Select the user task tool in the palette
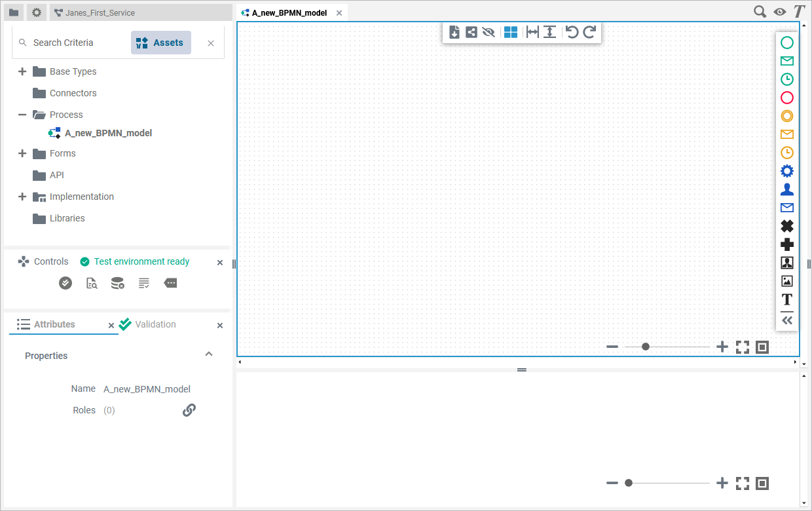 point(787,189)
